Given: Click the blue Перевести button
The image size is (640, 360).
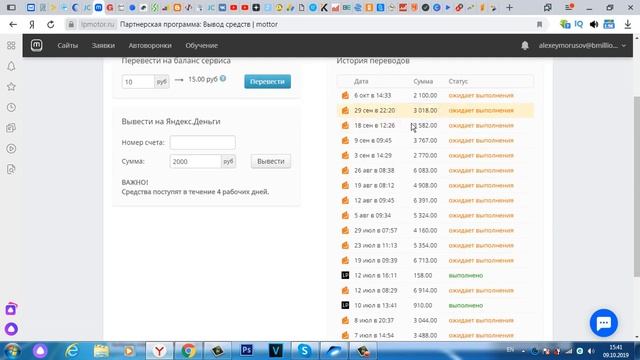Looking at the screenshot, I should point(267,81).
